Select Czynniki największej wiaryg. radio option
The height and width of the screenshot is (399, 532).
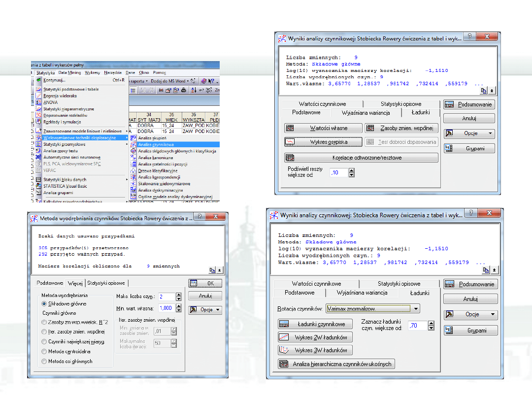44,341
